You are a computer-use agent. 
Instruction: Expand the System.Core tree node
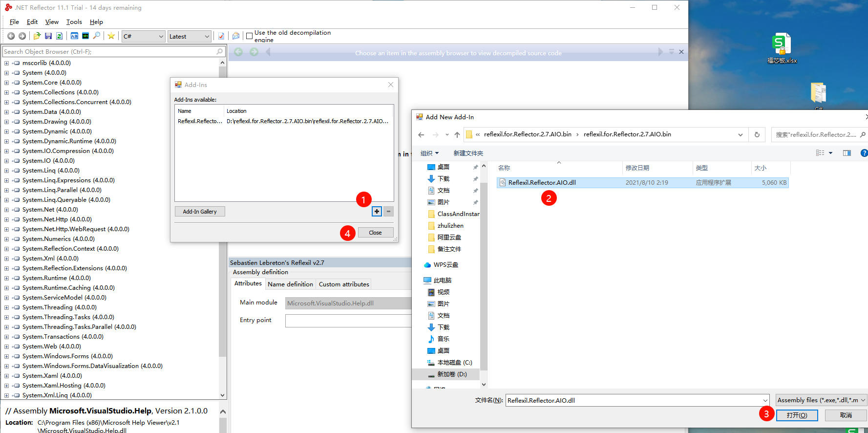(x=6, y=83)
